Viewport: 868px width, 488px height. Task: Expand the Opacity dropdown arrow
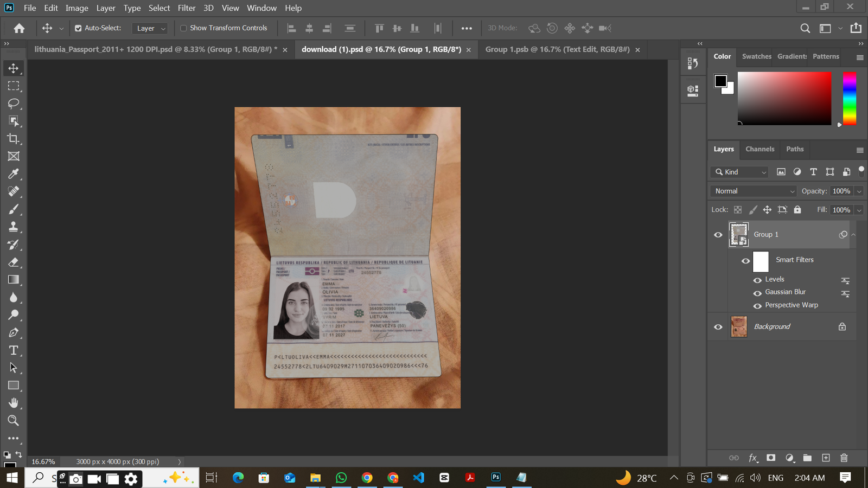(x=859, y=191)
